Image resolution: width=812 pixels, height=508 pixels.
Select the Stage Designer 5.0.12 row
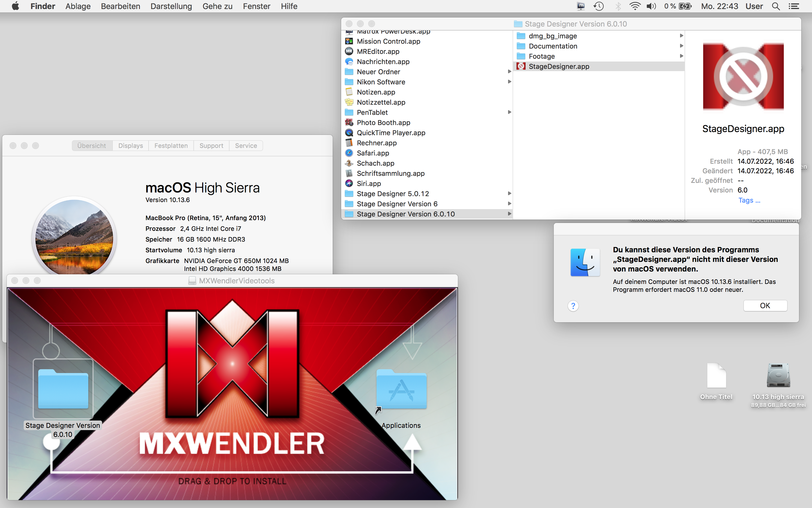coord(427,194)
